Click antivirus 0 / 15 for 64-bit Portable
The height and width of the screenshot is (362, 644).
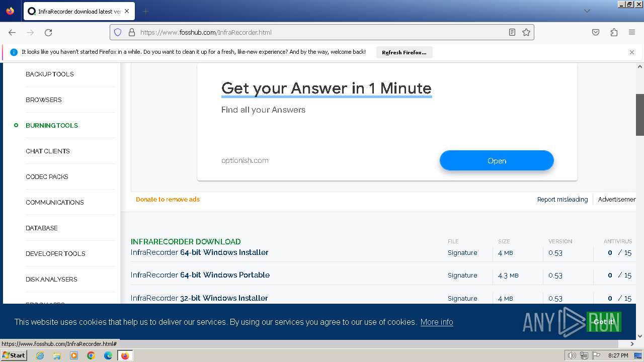click(x=619, y=275)
